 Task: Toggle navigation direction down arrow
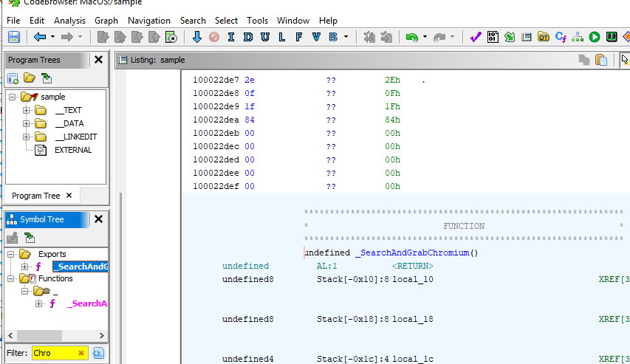click(x=196, y=37)
